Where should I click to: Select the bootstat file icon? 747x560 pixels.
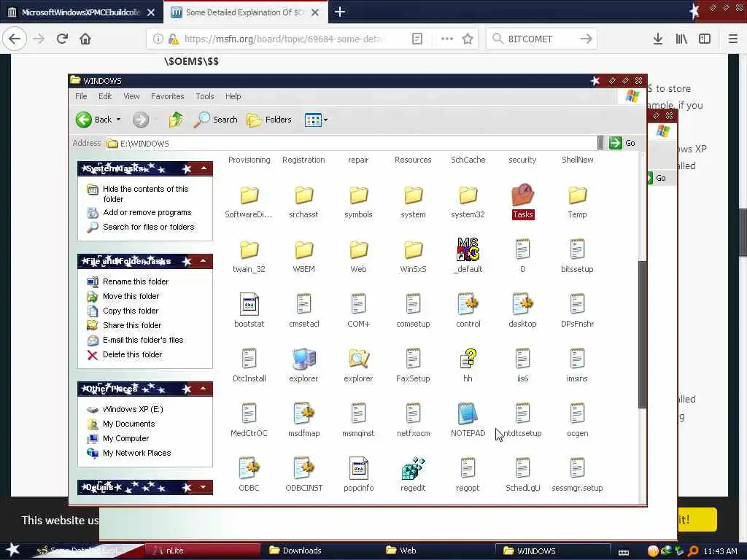249,304
